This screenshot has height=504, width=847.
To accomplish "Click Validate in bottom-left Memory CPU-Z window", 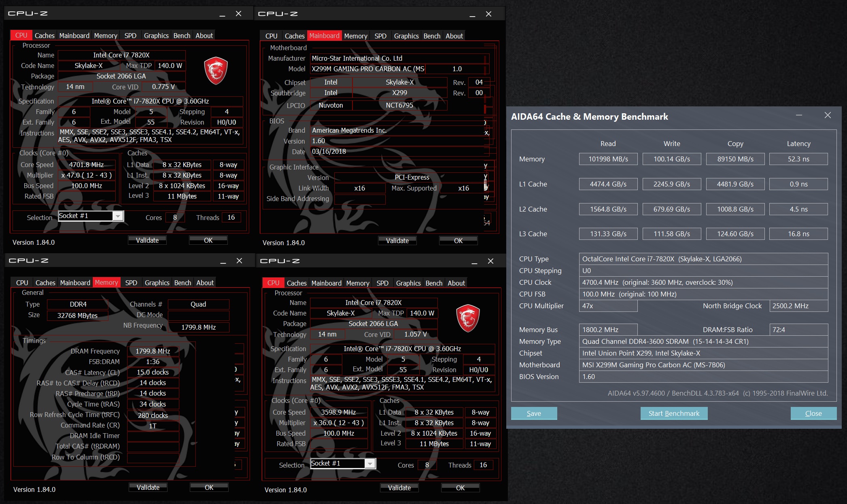I will pyautogui.click(x=148, y=487).
